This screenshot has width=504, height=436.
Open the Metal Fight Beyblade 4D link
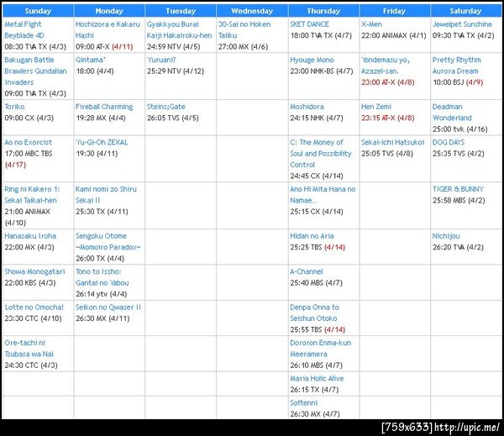tap(24, 29)
